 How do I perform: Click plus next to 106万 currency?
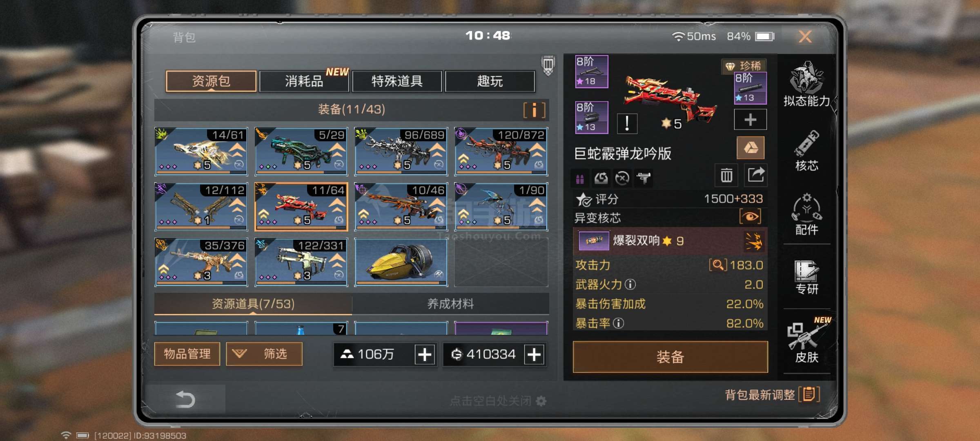pyautogui.click(x=425, y=354)
